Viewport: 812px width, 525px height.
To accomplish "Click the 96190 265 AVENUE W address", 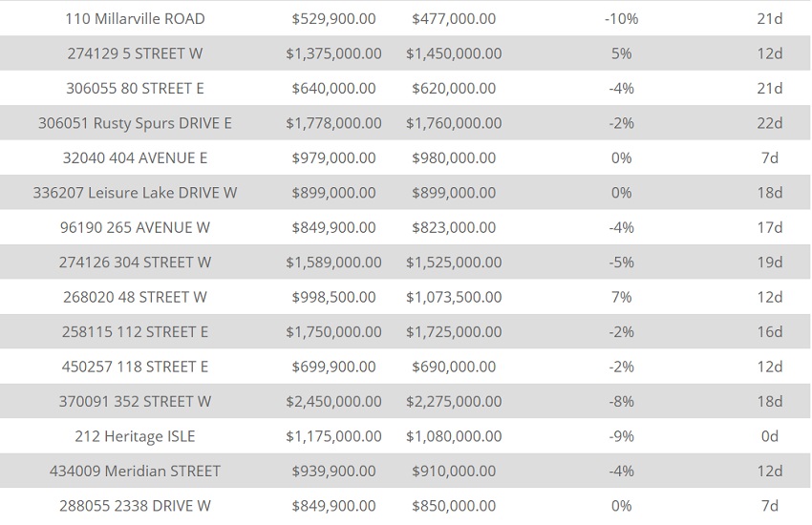I will click(135, 228).
